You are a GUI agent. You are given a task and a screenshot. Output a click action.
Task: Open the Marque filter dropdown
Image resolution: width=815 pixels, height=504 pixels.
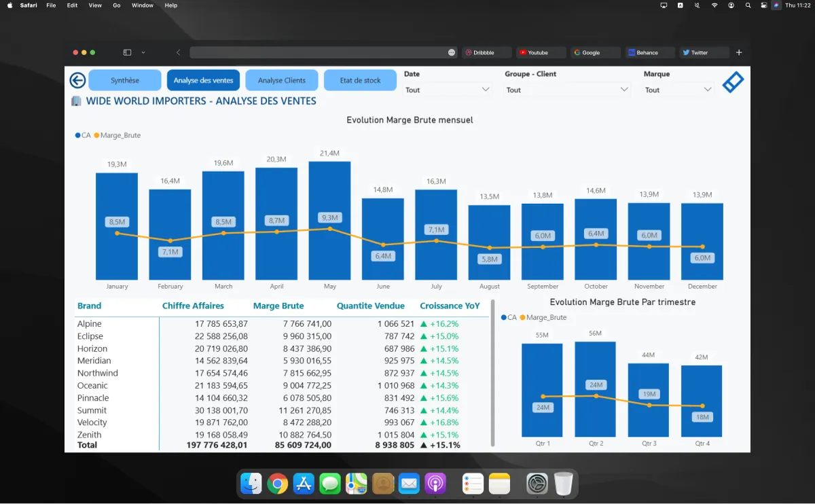(677, 89)
